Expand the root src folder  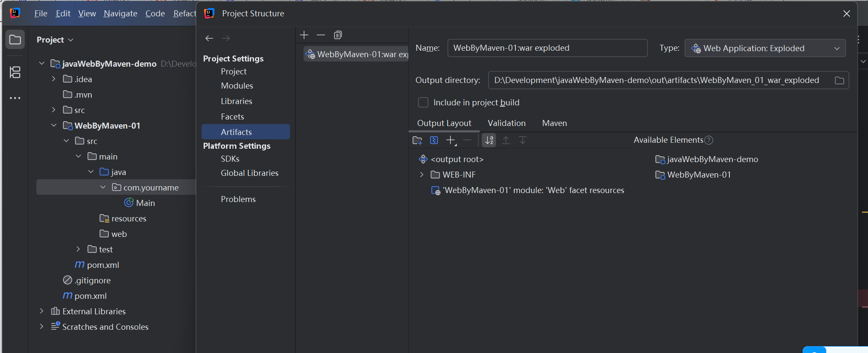pos(53,110)
